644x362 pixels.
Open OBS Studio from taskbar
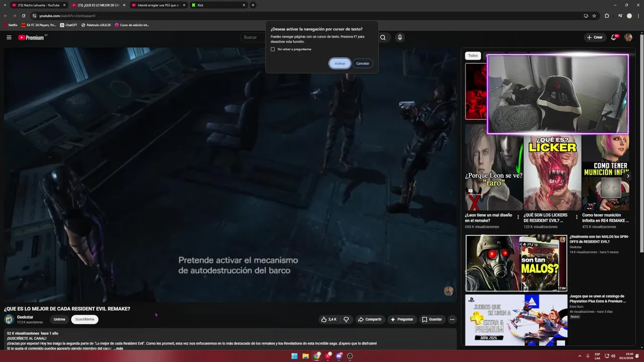tap(350, 356)
